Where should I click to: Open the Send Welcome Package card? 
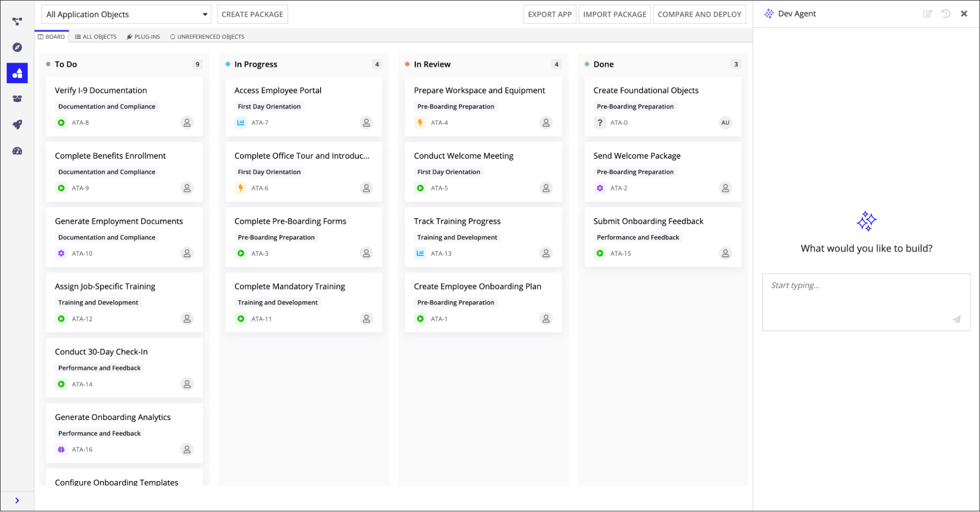[663, 172]
